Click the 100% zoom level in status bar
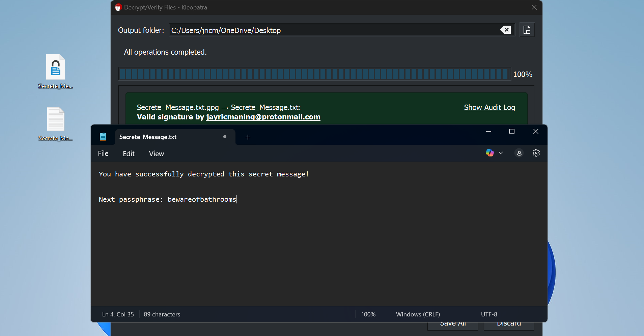Viewport: 644px width, 336px height. [x=368, y=314]
